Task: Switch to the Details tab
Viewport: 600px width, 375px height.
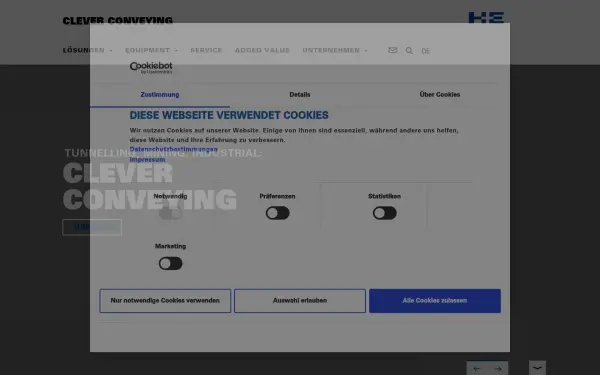Action: click(300, 95)
